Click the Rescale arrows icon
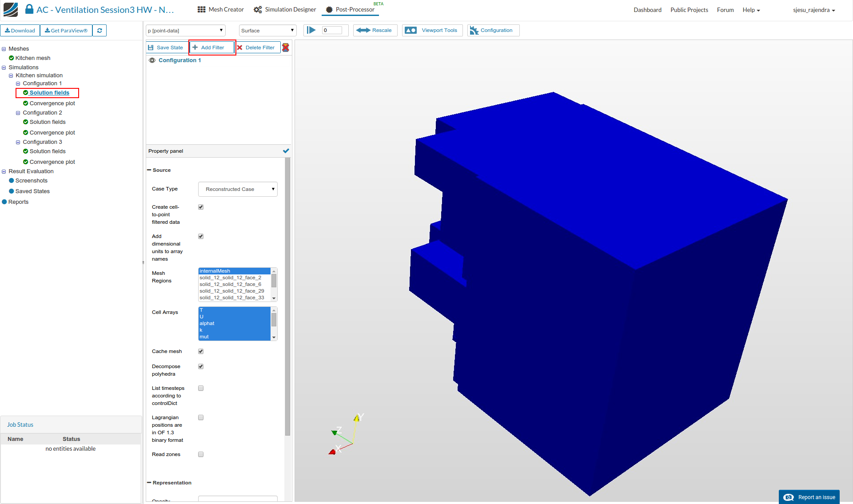This screenshot has width=853, height=504. point(363,30)
